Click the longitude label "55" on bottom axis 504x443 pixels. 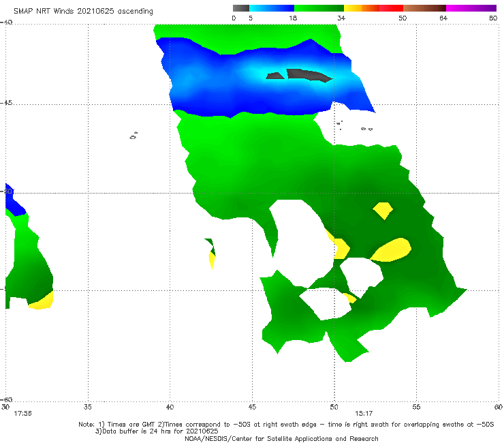(416, 407)
